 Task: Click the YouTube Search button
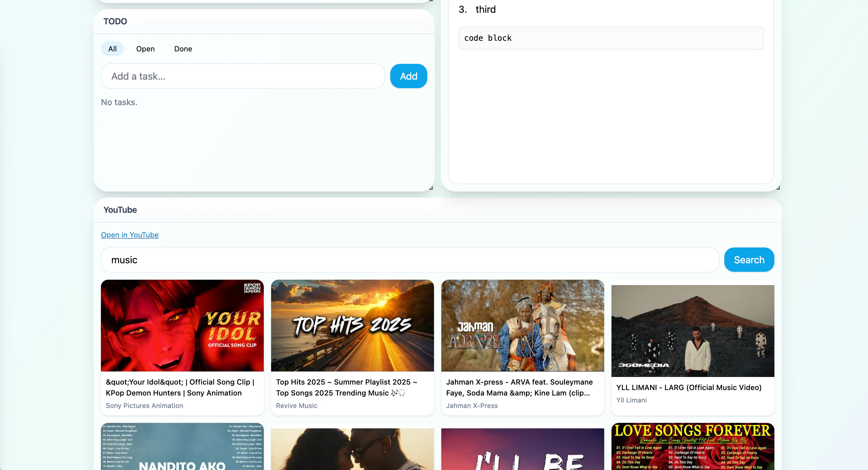click(x=749, y=260)
